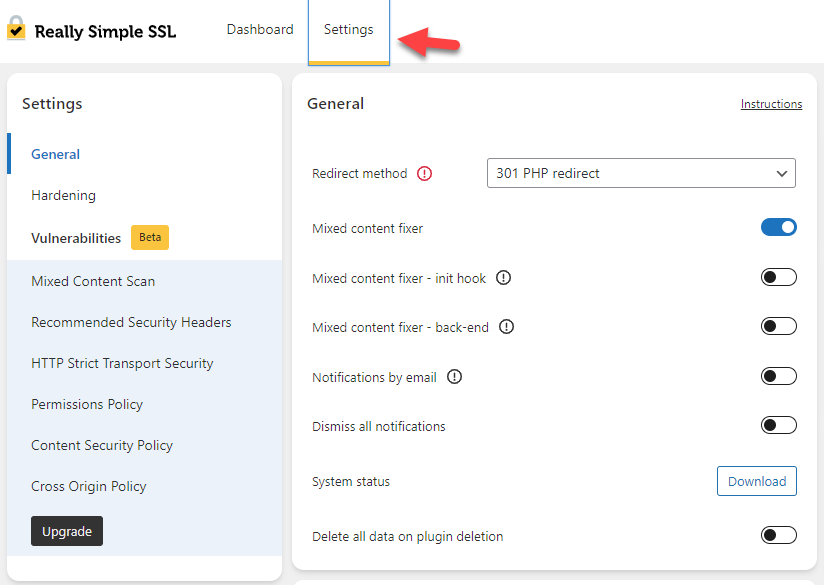The image size is (824, 585).
Task: Click info icon next to Mixed content fixer - back-end
Action: pos(506,327)
